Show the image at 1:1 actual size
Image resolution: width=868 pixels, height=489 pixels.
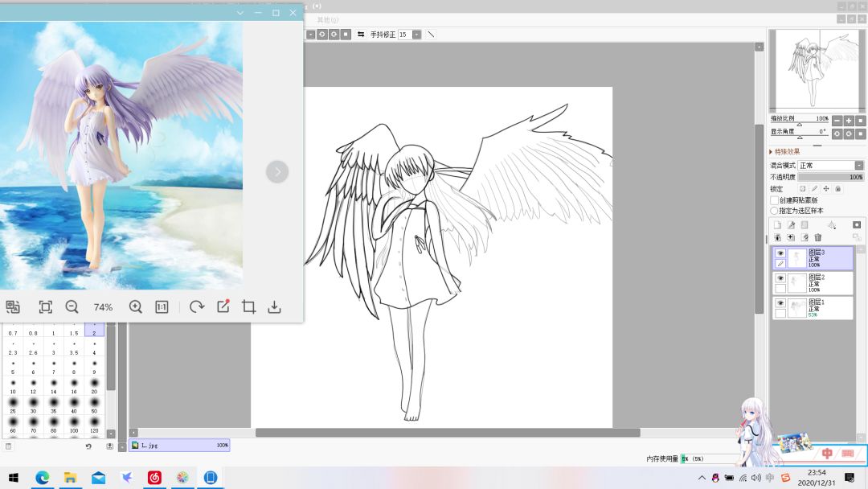coord(162,306)
